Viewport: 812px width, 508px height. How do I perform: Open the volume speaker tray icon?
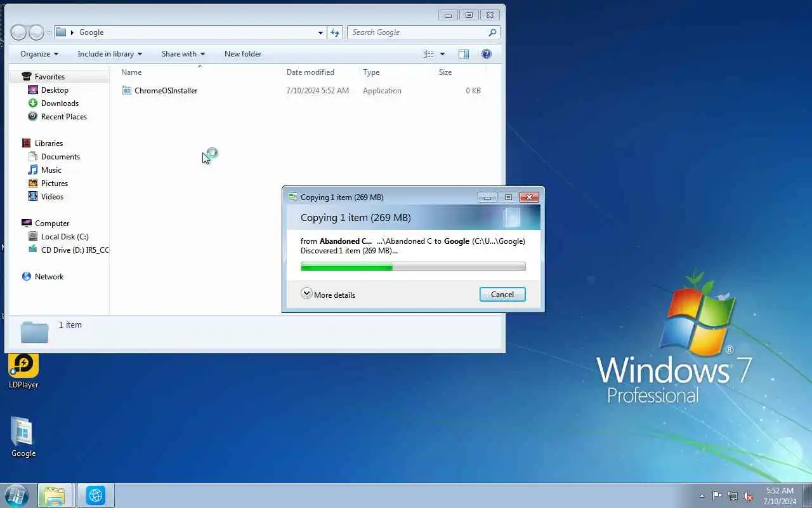tap(748, 497)
